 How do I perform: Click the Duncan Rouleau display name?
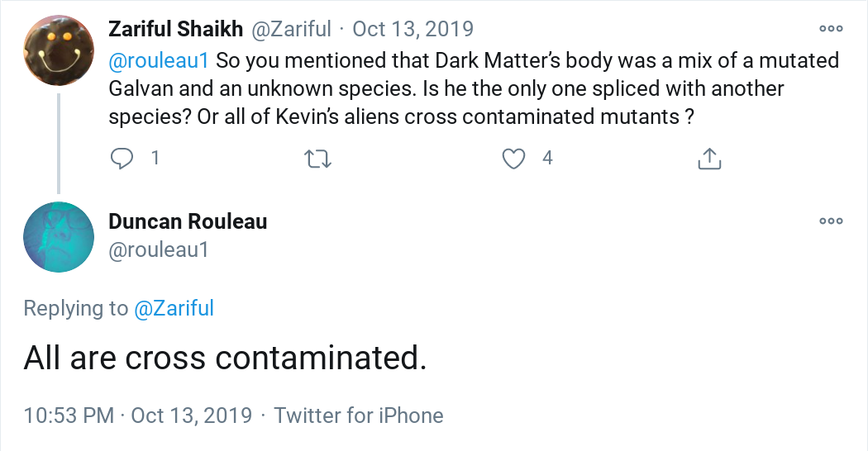188,221
